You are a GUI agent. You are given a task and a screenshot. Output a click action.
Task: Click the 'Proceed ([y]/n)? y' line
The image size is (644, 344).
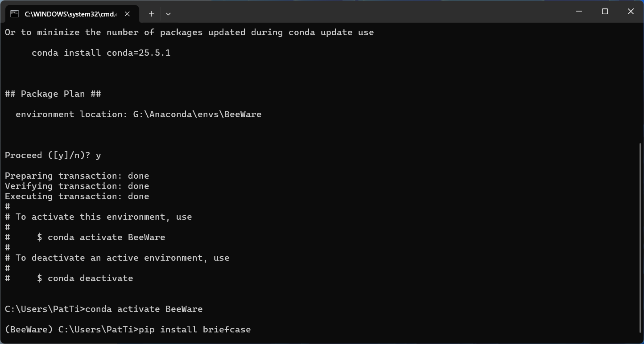(53, 156)
